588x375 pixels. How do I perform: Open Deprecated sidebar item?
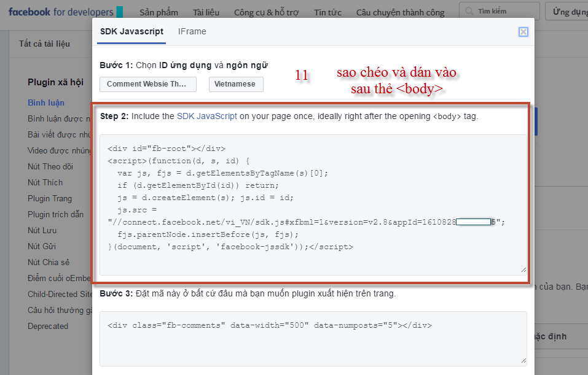click(48, 326)
